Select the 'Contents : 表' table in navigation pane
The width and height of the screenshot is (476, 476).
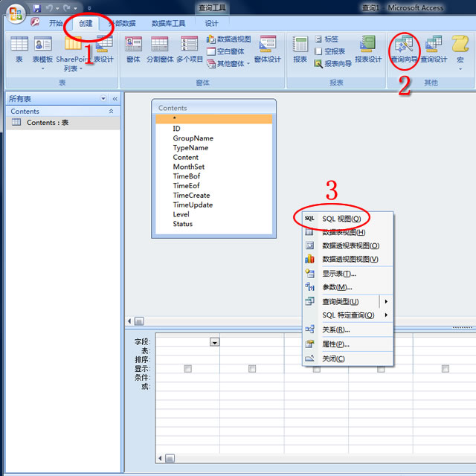(x=48, y=123)
